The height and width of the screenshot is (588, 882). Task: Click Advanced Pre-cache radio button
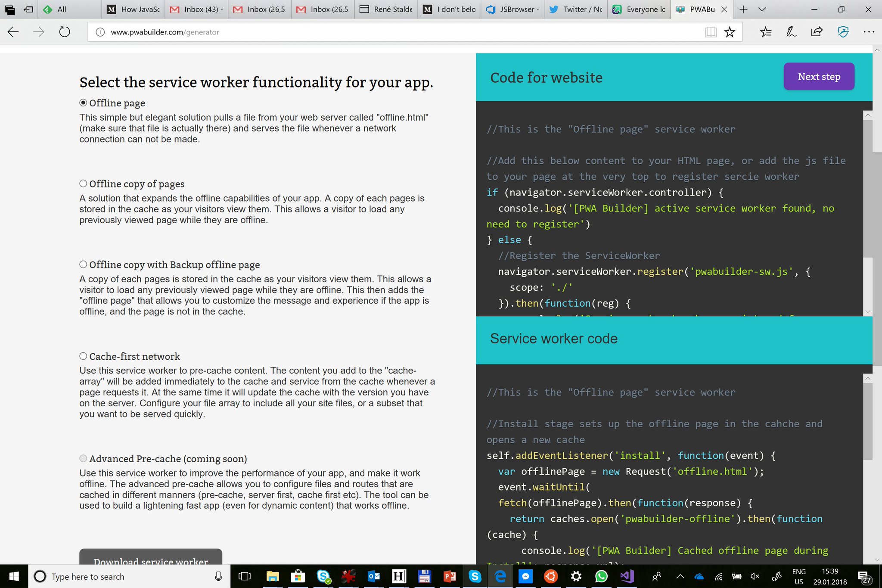(83, 458)
